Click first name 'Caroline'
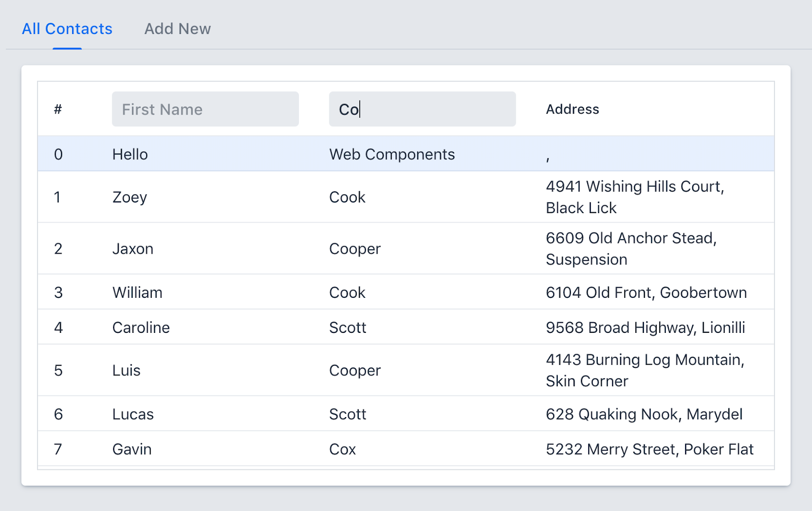812x511 pixels. [x=141, y=327]
